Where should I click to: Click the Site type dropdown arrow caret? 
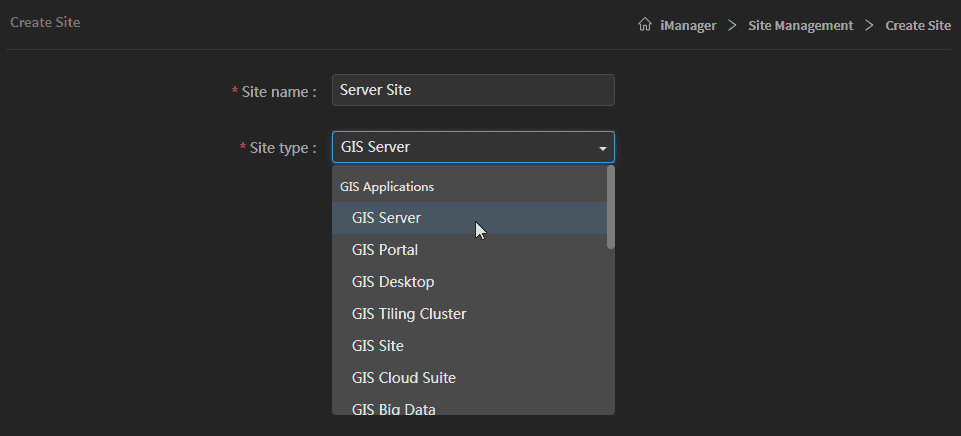click(602, 148)
